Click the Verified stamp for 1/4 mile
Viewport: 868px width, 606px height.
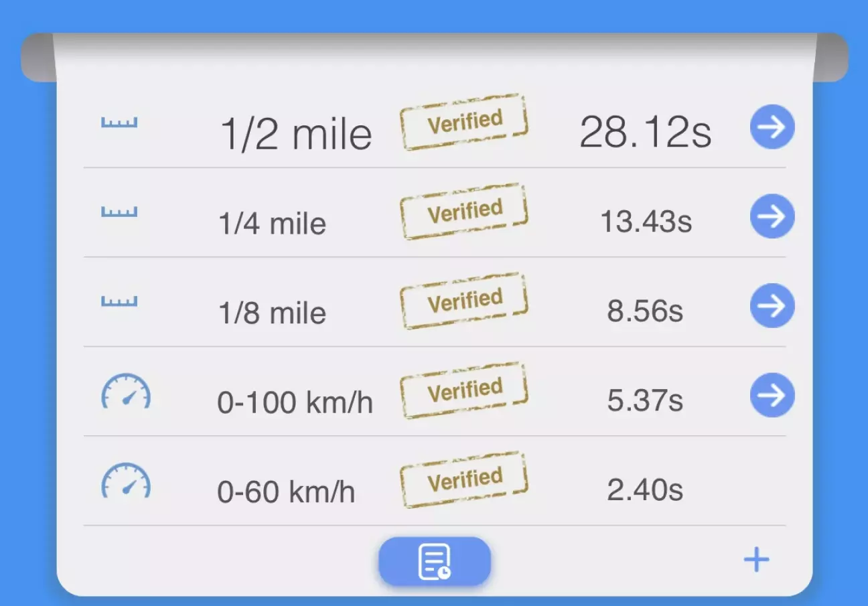(x=464, y=212)
